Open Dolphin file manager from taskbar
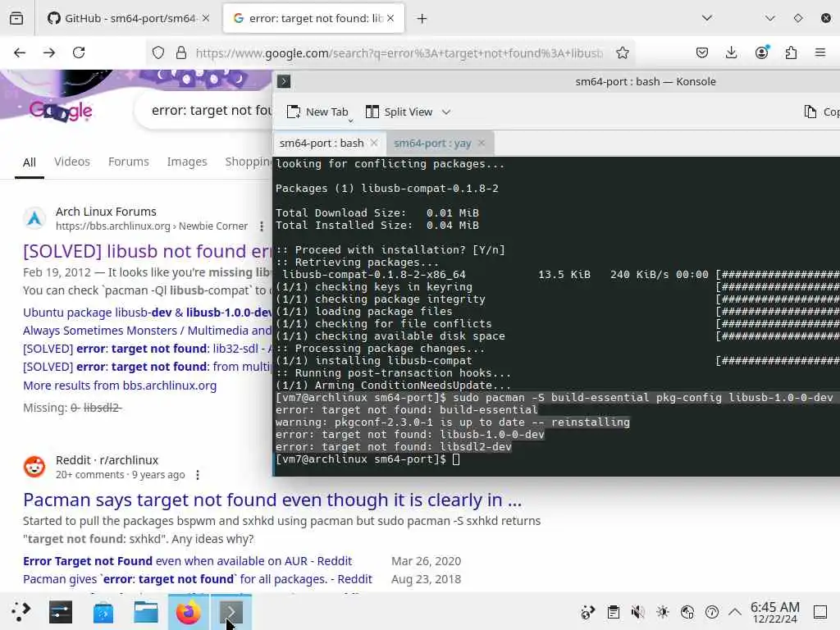 (146, 612)
